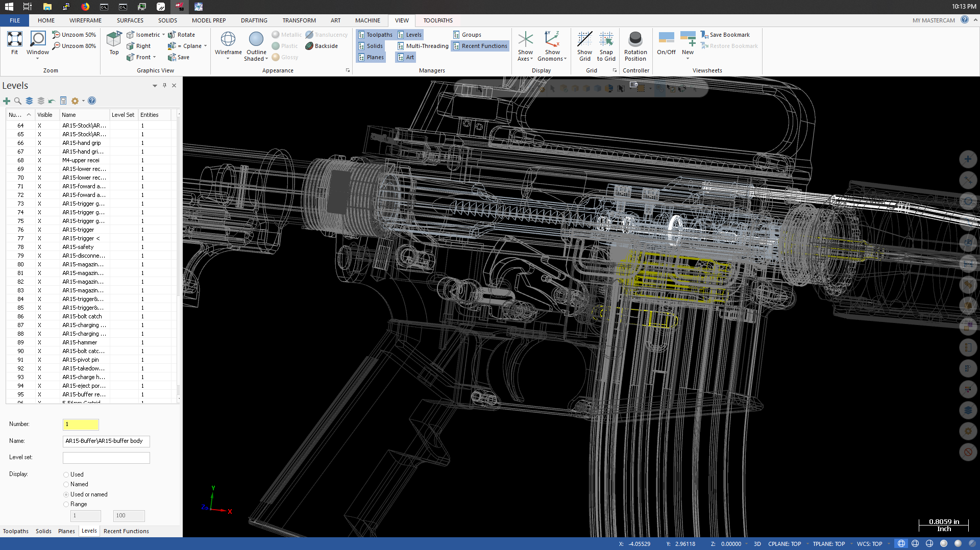980x550 pixels.
Task: Click the translucency icon in status bar
Action: coord(972,544)
